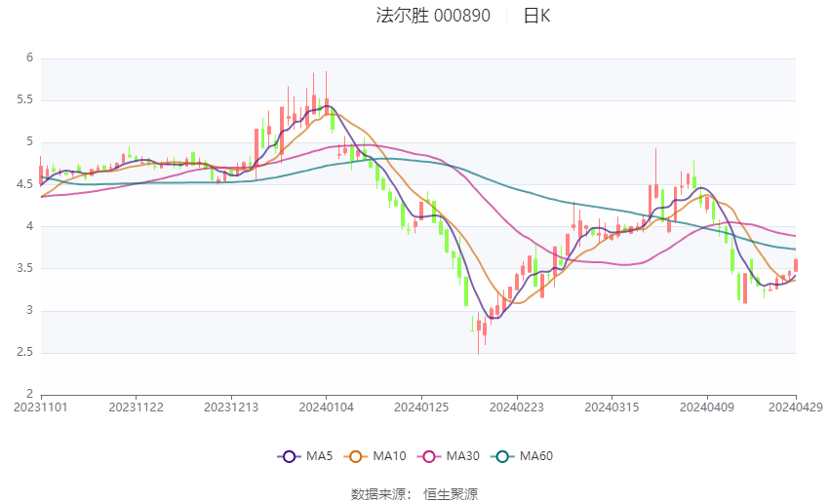Select the x-axis date label 20231122
The image size is (829, 504).
136,407
